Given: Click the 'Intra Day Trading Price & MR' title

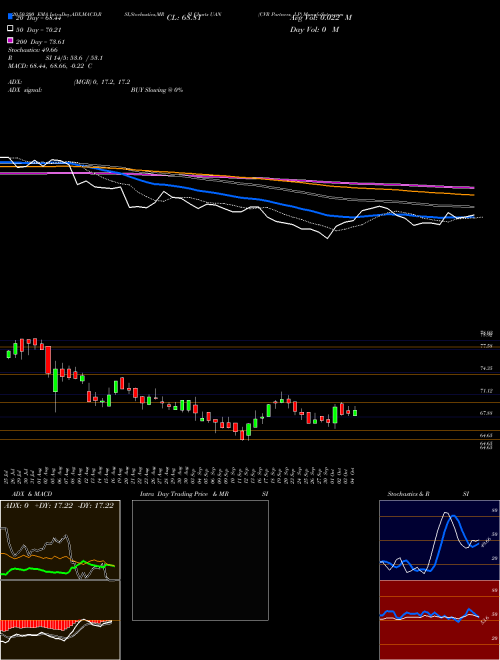Looking at the screenshot, I should click(184, 494).
